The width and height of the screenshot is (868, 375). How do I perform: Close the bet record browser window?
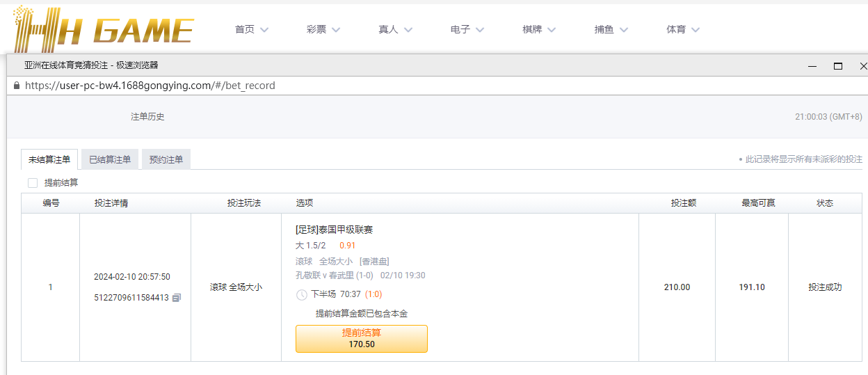point(863,66)
